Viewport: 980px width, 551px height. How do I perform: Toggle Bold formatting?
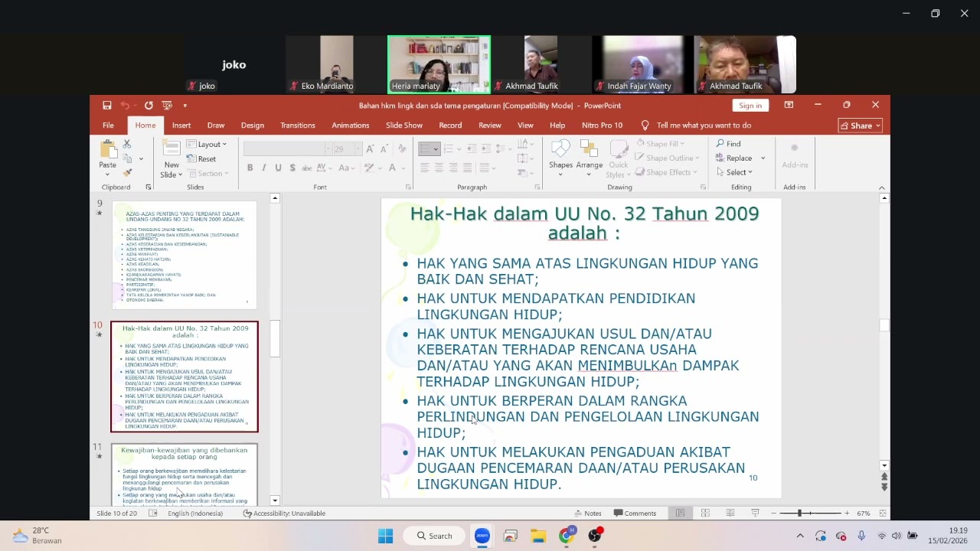[250, 168]
